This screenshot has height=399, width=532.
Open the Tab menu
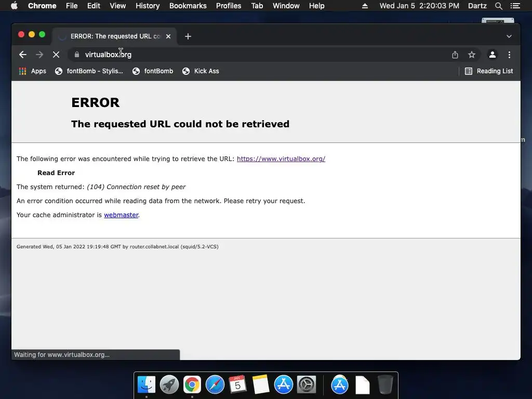tap(257, 6)
